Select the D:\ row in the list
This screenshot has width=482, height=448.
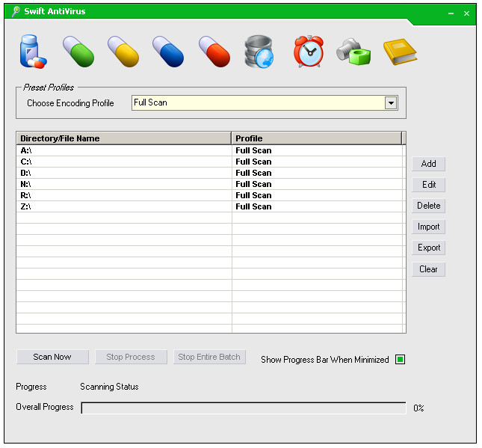(x=209, y=173)
